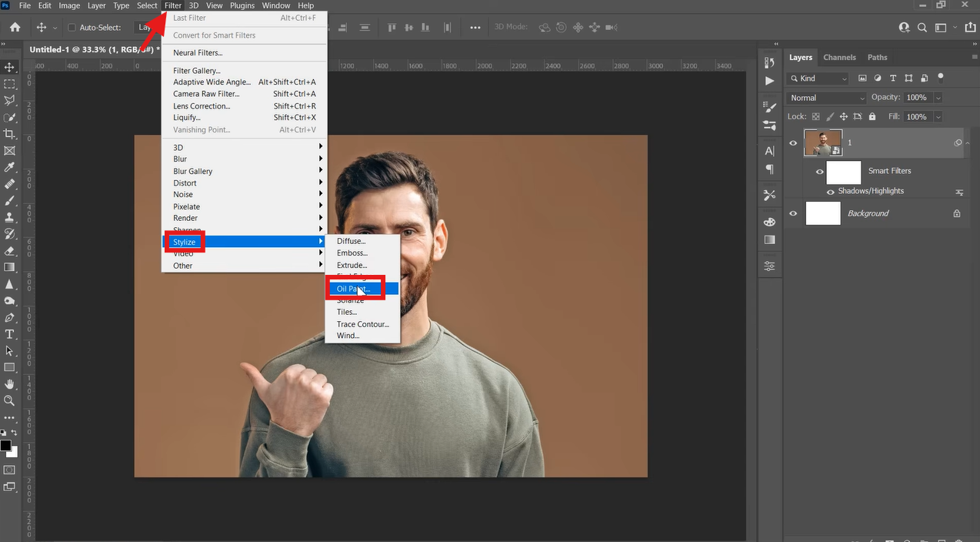Screen dimensions: 980x542
Task: Open the Paragraph panel icon
Action: point(769,169)
